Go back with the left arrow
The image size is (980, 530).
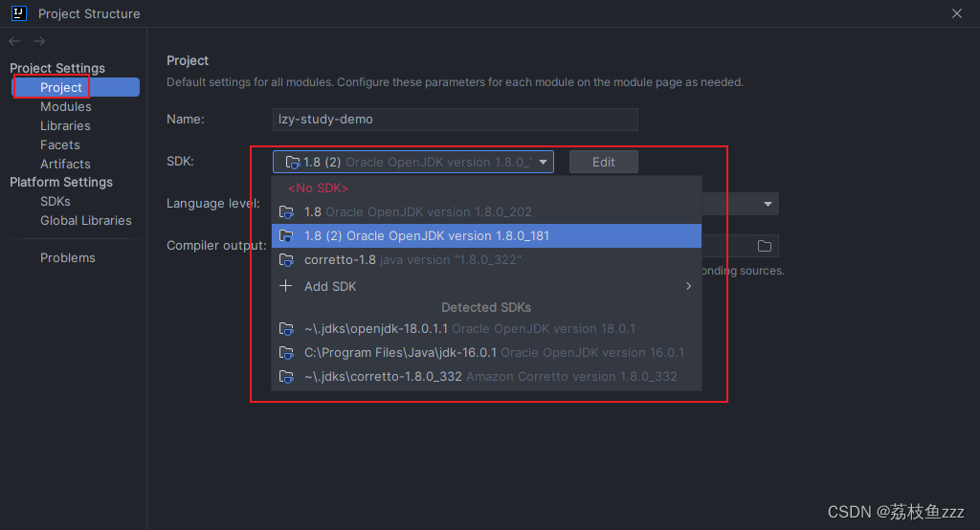click(x=14, y=41)
